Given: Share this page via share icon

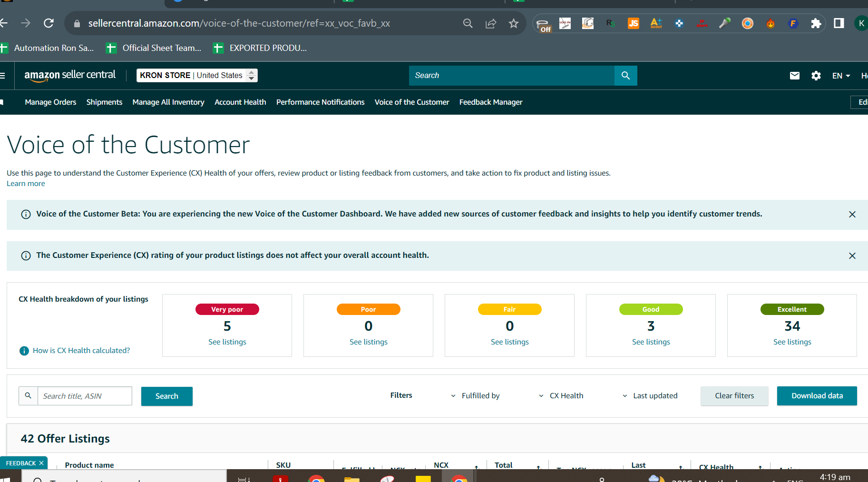Looking at the screenshot, I should [491, 23].
